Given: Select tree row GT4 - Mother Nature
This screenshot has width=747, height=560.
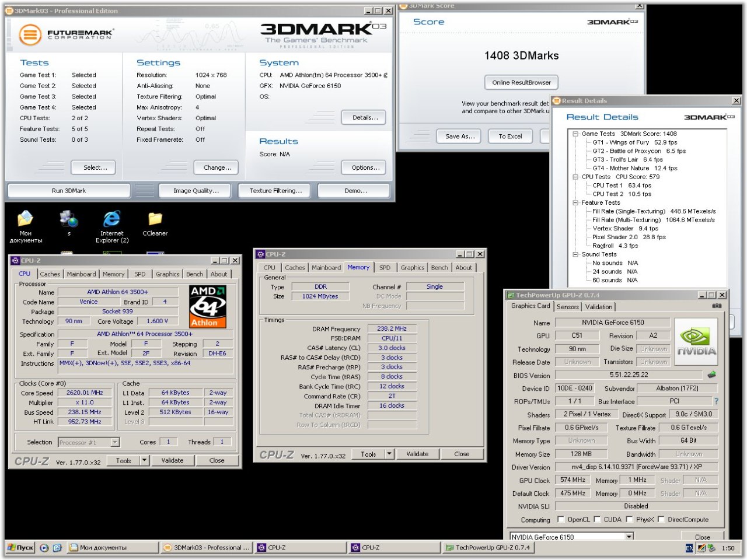Looking at the screenshot, I should (635, 168).
